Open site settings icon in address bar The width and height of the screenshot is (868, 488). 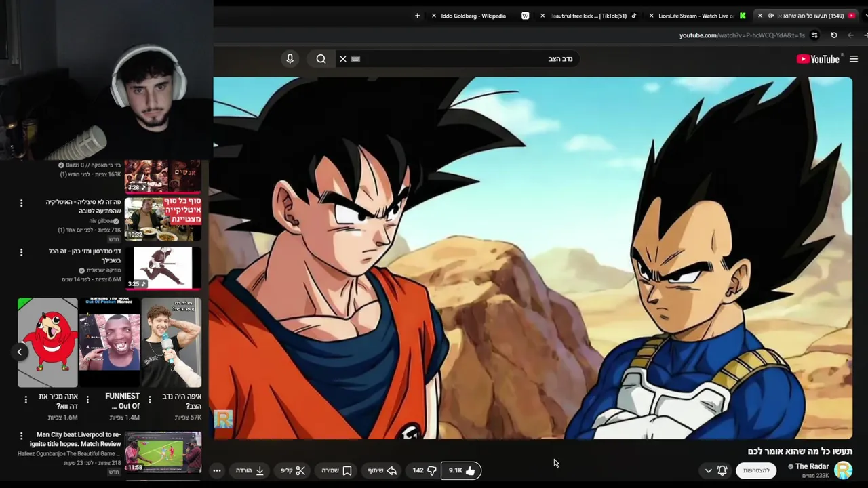[x=814, y=35]
